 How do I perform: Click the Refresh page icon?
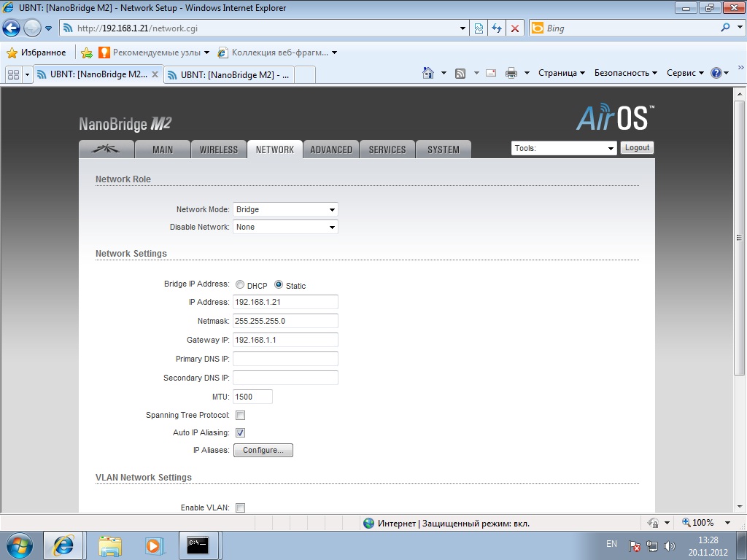tap(497, 28)
